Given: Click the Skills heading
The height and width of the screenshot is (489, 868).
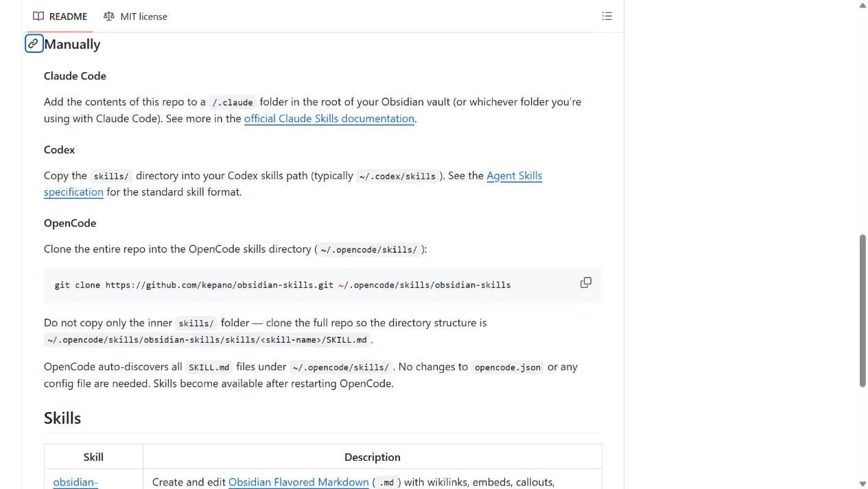Looking at the screenshot, I should pyautogui.click(x=62, y=418).
